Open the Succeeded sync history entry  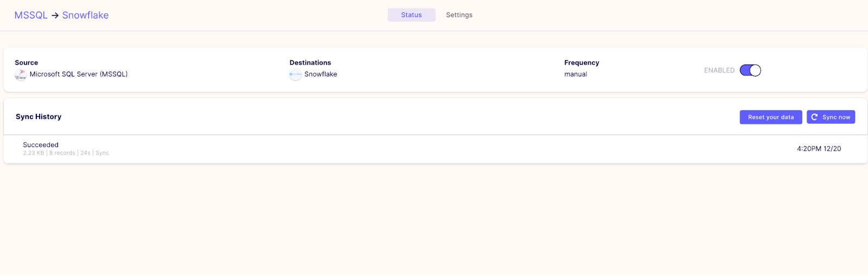click(435, 149)
